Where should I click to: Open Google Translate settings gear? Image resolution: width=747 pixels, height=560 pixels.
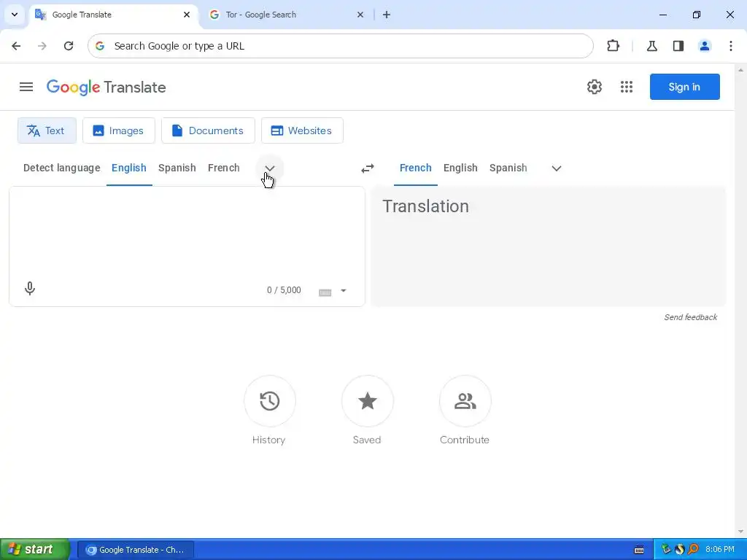[594, 87]
